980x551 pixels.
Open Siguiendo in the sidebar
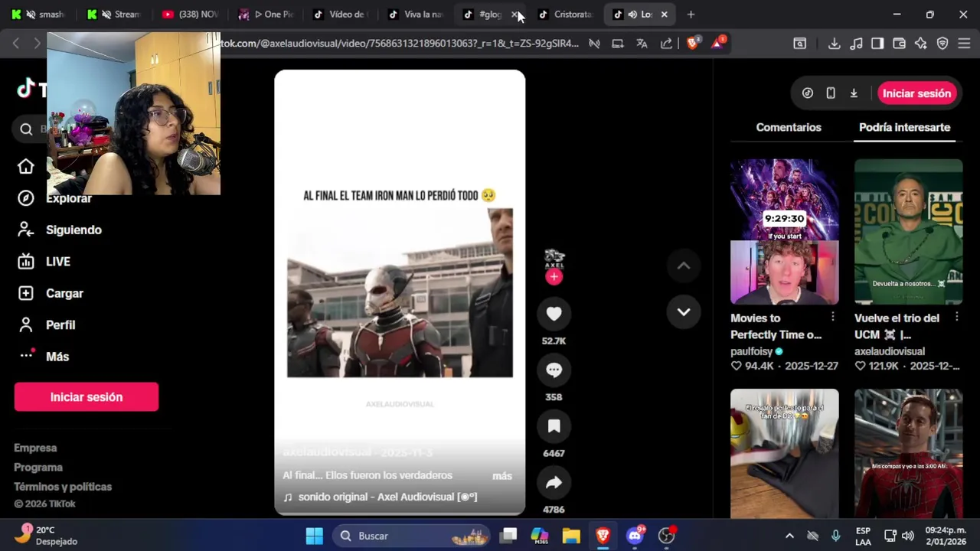[60, 230]
